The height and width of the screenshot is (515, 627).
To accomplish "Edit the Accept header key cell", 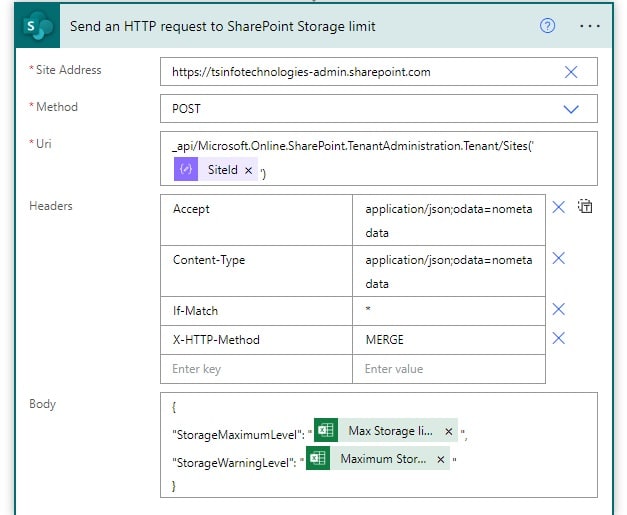I will (x=256, y=220).
